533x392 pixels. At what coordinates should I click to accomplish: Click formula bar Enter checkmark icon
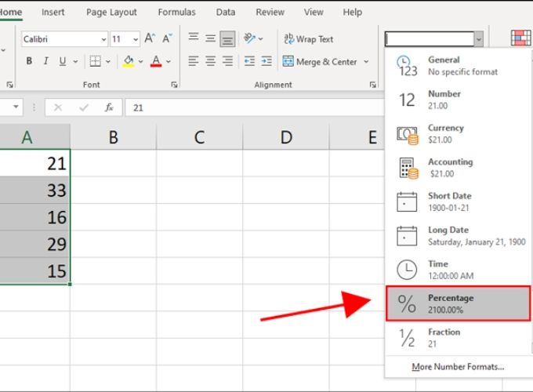[x=84, y=107]
